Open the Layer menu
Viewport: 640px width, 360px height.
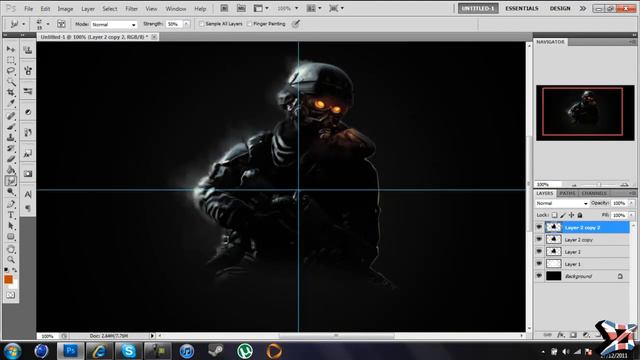coord(88,9)
